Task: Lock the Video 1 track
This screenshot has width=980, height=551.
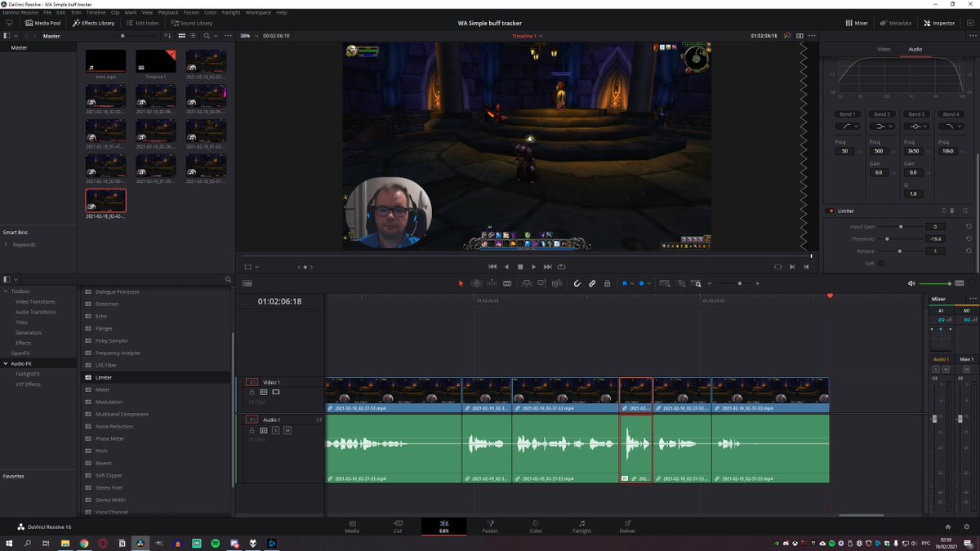Action: coord(252,393)
